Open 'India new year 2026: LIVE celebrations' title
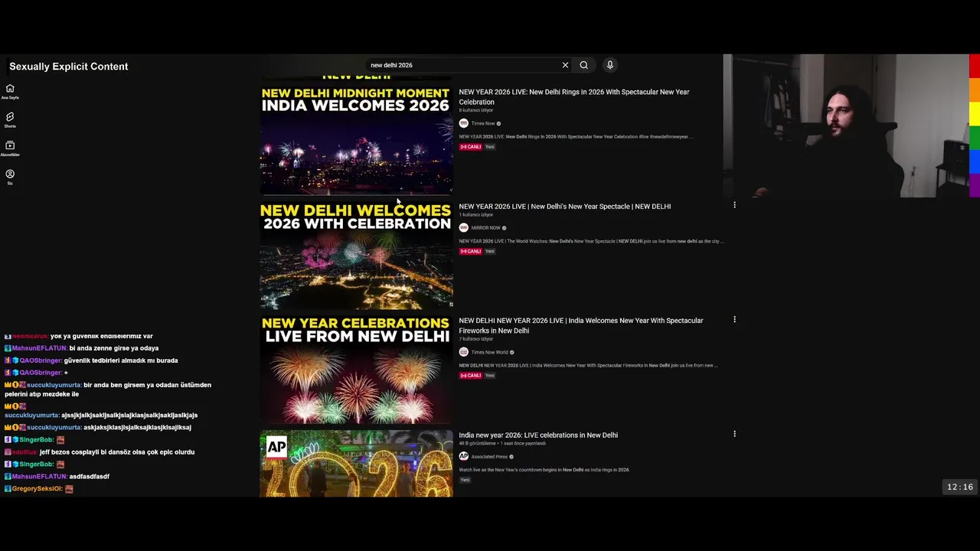Viewport: 980px width, 551px height. point(538,435)
